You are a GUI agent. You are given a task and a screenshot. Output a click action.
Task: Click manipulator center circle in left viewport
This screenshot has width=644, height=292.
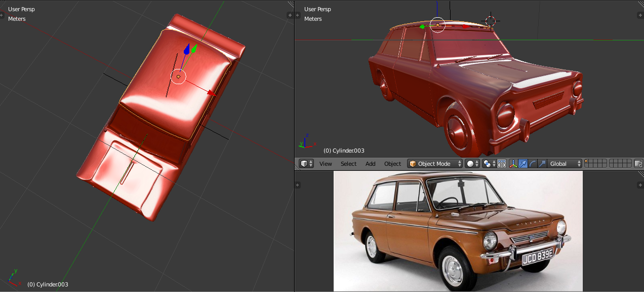point(178,77)
